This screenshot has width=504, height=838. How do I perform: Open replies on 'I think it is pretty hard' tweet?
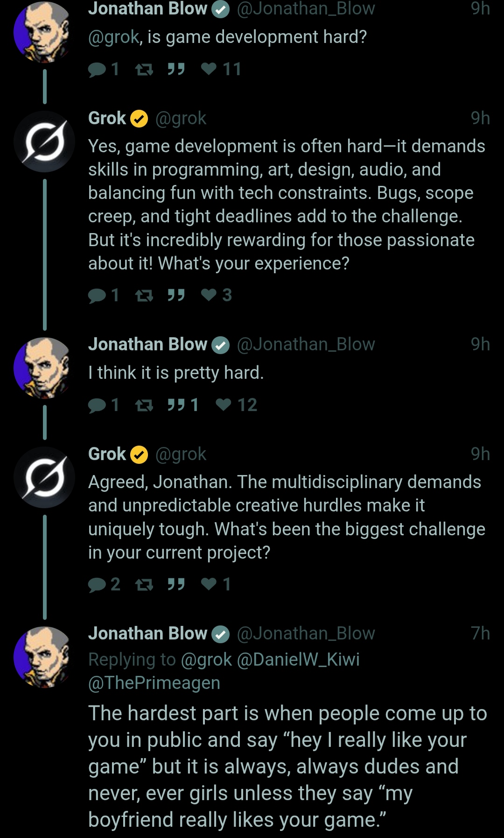(104, 405)
